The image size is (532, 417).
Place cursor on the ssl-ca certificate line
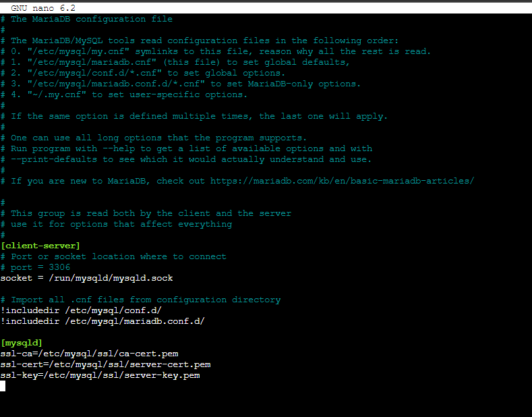click(89, 354)
